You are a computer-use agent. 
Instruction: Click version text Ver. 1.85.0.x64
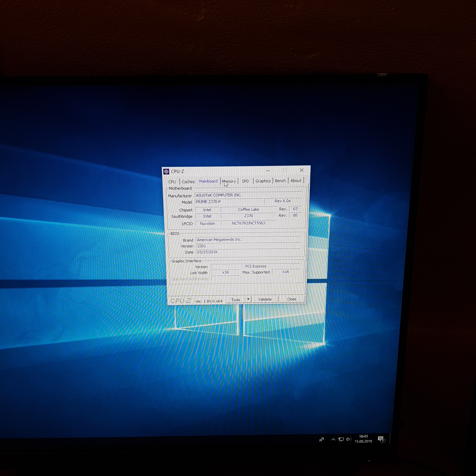(x=209, y=301)
